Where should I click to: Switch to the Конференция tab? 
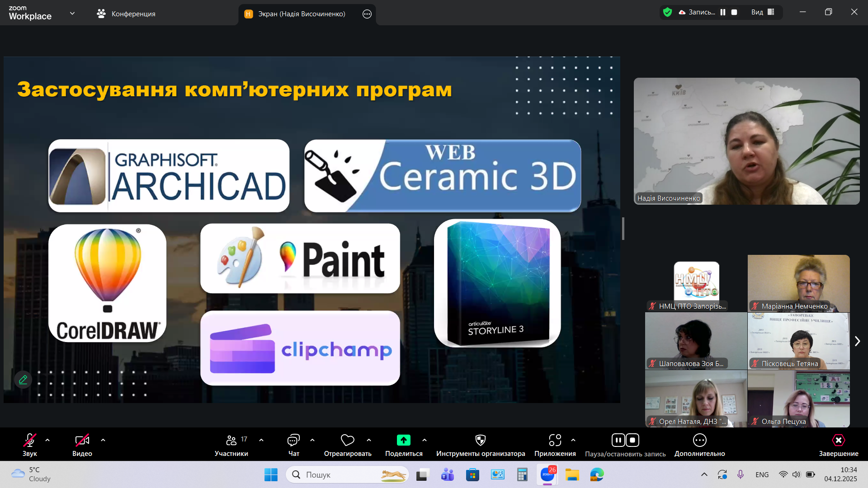tap(126, 14)
